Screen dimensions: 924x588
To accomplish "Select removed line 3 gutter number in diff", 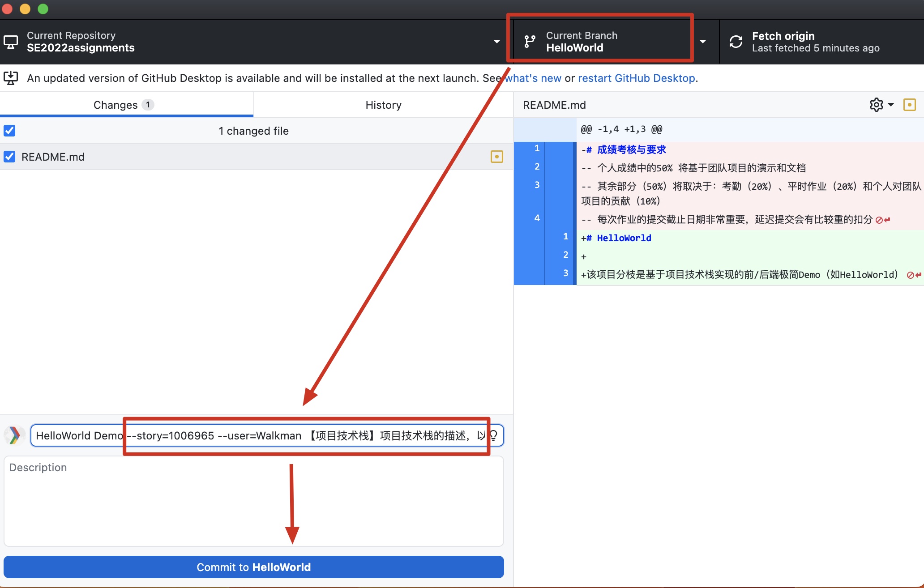I will coord(537,185).
